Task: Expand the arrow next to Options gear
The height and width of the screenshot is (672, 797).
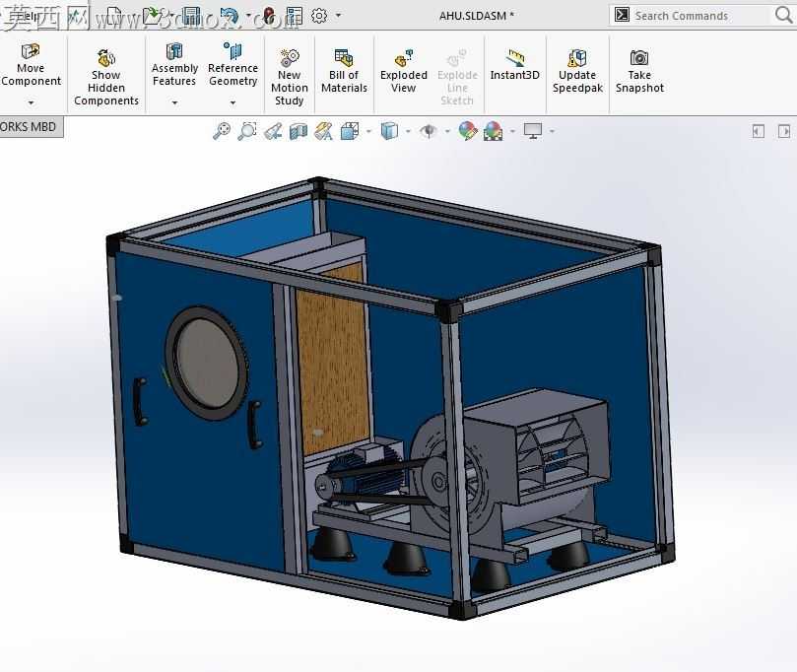Action: coord(338,16)
